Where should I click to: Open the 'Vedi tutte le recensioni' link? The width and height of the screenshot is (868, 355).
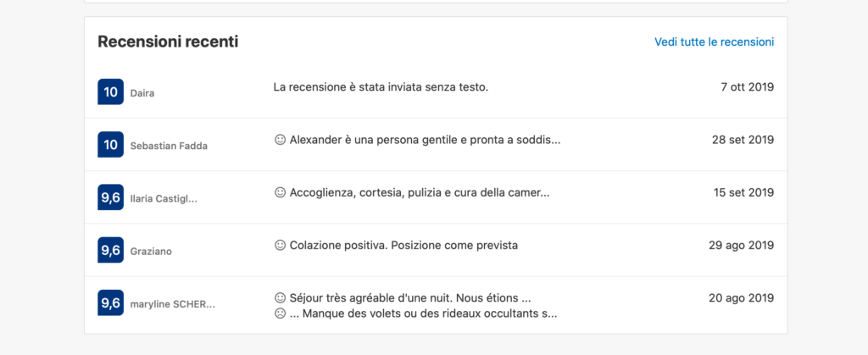point(714,42)
